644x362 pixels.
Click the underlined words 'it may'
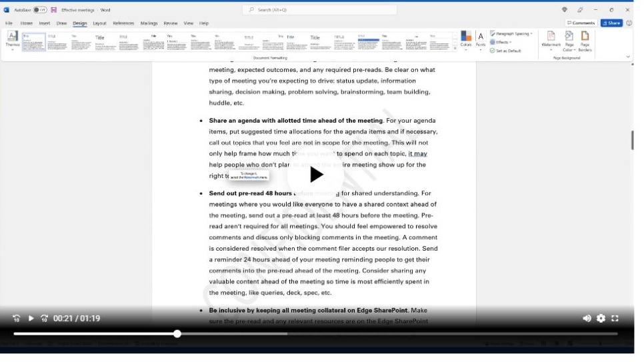tap(418, 154)
